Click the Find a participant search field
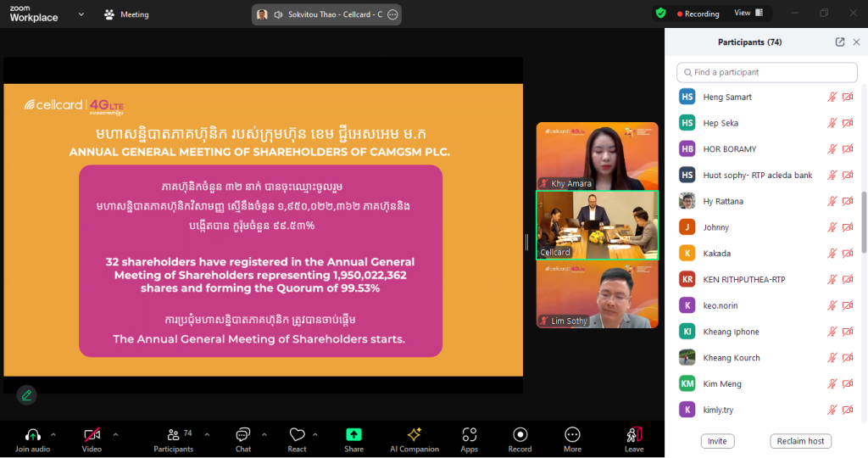Viewport: 868px width, 458px height. 767,72
